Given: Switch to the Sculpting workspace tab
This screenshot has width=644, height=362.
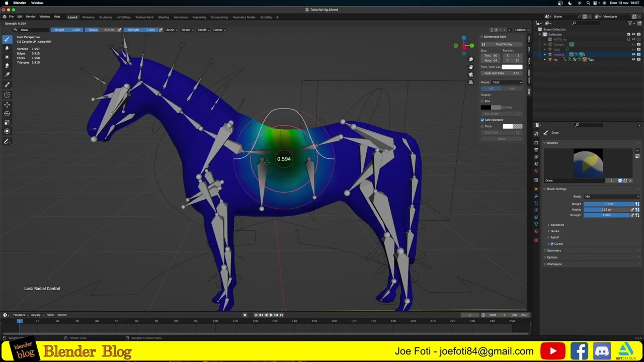Looking at the screenshot, I should [x=105, y=17].
